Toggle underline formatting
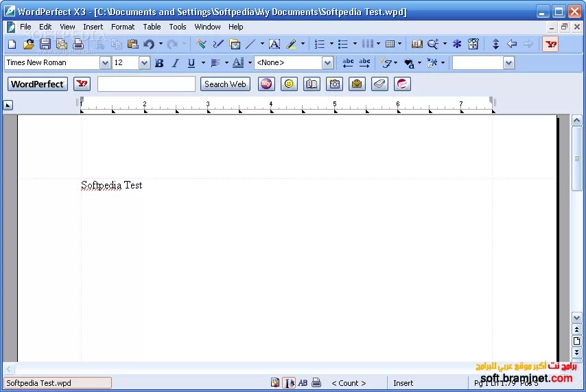The height and width of the screenshot is (392, 586). (191, 63)
